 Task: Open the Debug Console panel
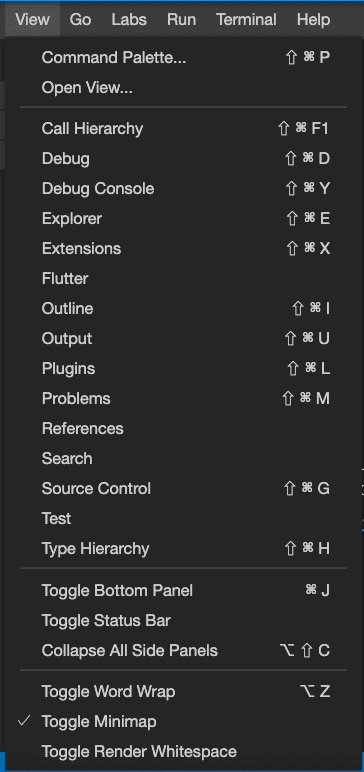183,189
